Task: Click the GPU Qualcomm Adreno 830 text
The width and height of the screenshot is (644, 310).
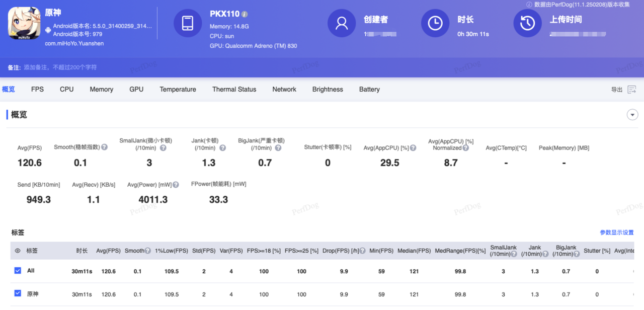Action: [253, 46]
